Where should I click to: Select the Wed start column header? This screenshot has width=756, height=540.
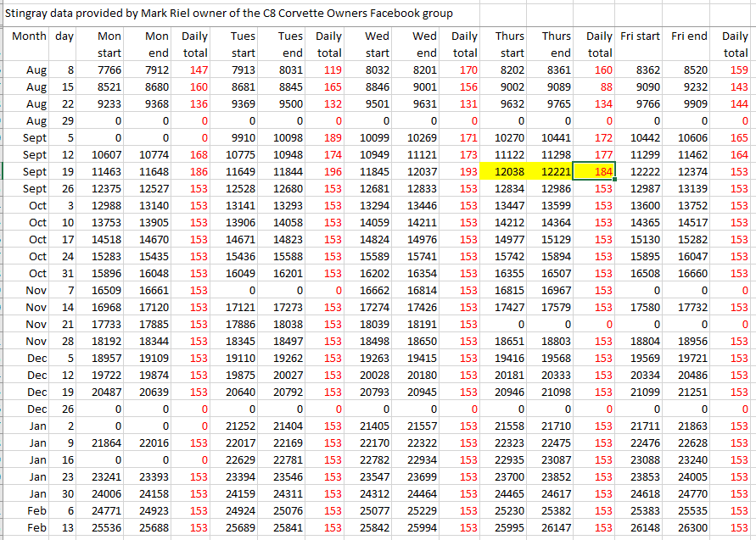(377, 44)
